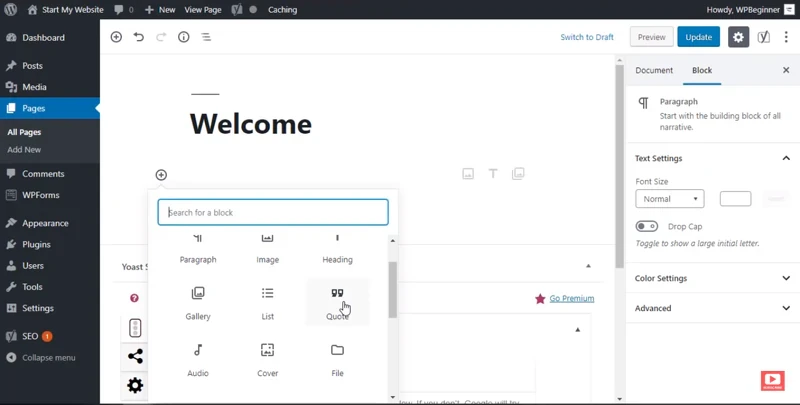Image resolution: width=800 pixels, height=405 pixels.
Task: Open content structure info icon
Action: [x=184, y=37]
